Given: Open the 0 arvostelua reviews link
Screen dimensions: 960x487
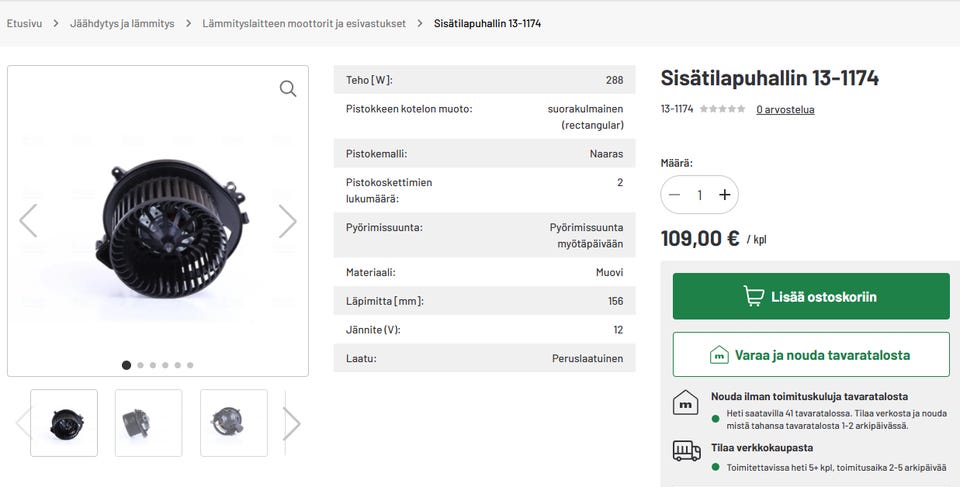Looking at the screenshot, I should 785,110.
